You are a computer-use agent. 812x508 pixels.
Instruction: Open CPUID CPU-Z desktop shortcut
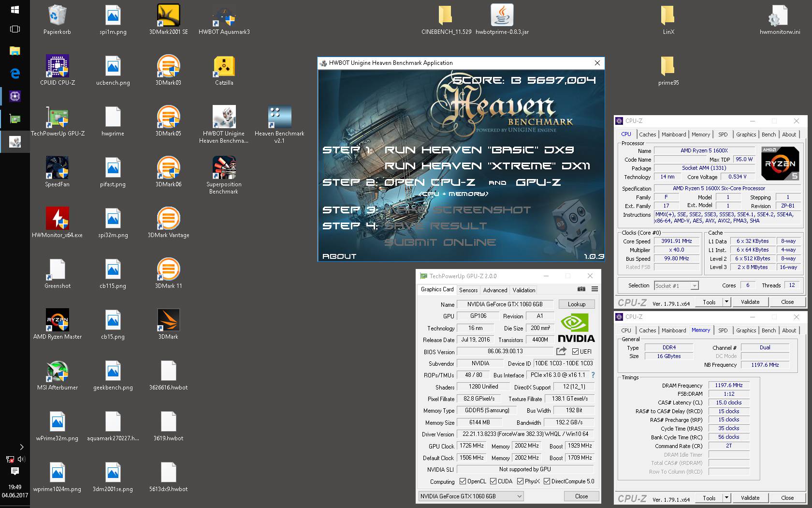point(57,70)
